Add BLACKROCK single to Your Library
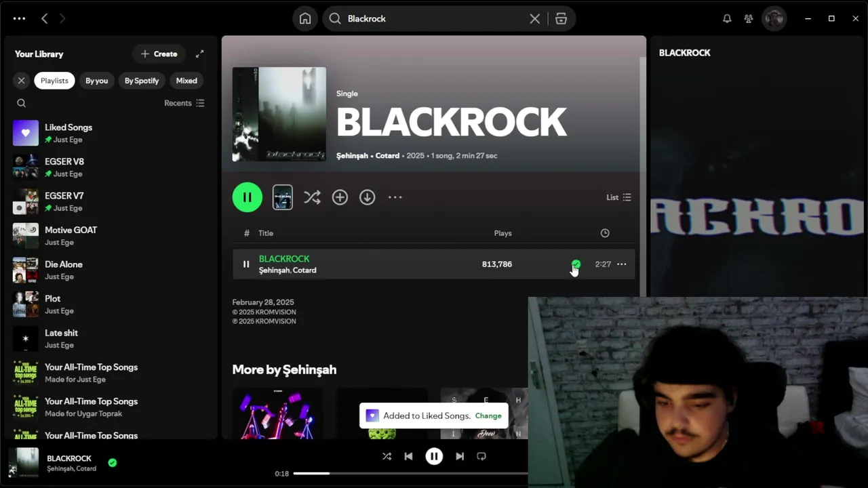This screenshot has width=868, height=488. point(340,197)
